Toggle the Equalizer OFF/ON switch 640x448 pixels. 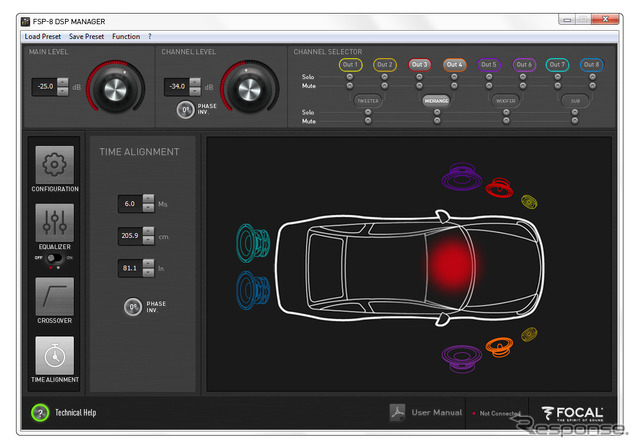[53, 259]
